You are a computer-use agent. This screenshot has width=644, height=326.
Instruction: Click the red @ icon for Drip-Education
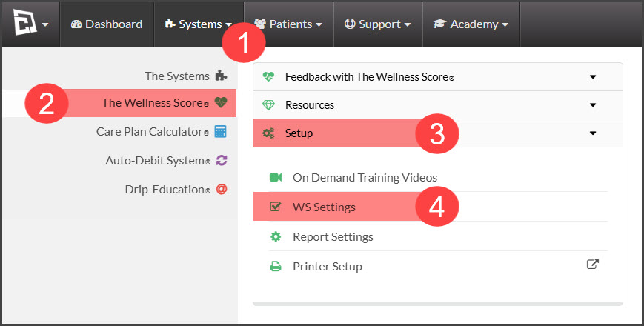(222, 189)
